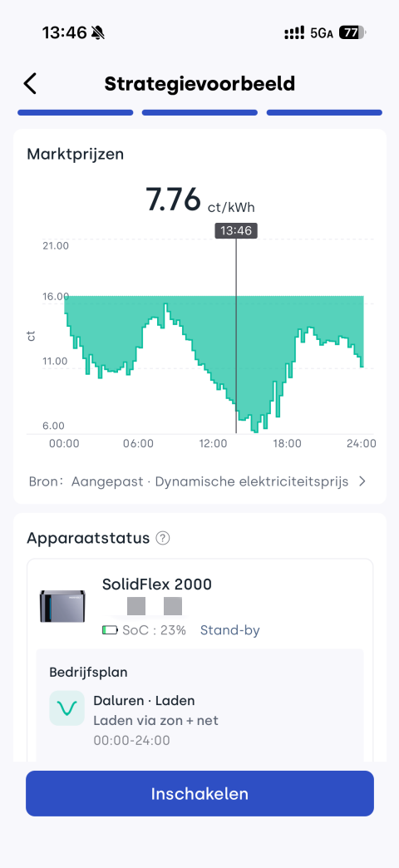Tap the Stand-by status label
Viewport: 399px width, 868px height.
click(229, 630)
